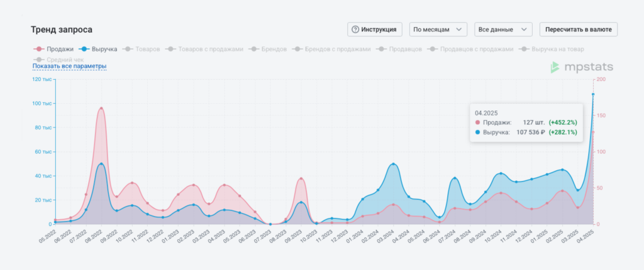Open the По месяцам period dropdown

[x=438, y=30]
